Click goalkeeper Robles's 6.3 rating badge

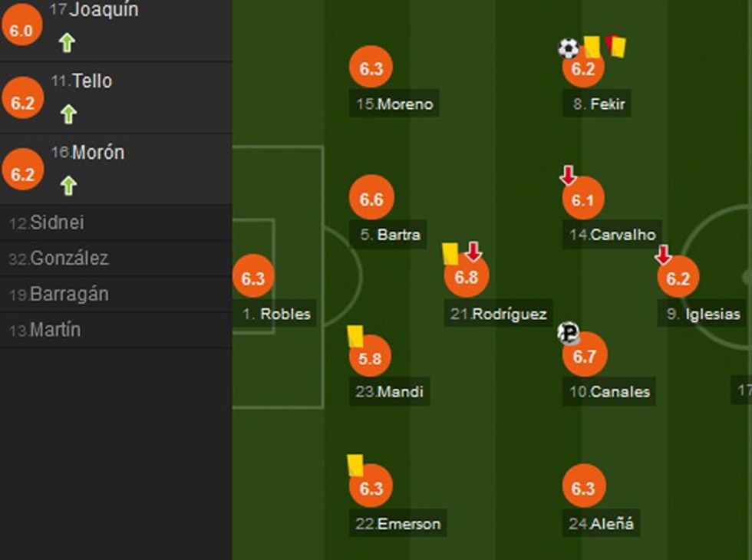click(253, 278)
